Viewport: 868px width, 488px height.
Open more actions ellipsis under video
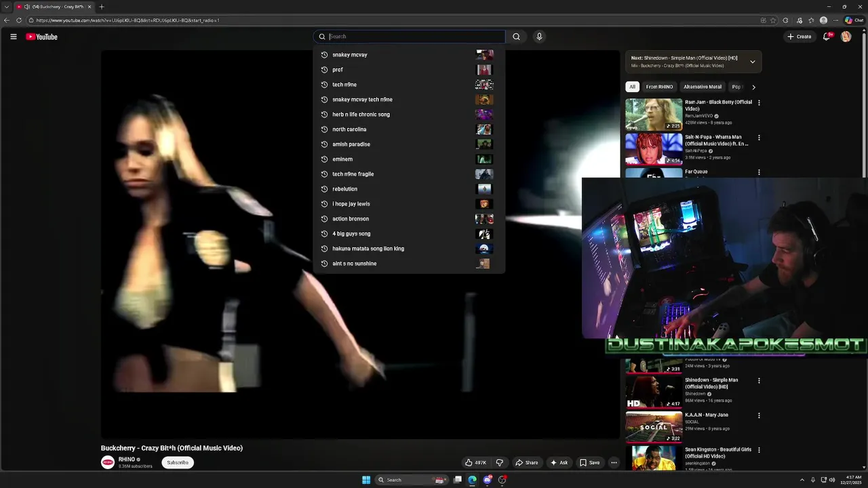614,462
